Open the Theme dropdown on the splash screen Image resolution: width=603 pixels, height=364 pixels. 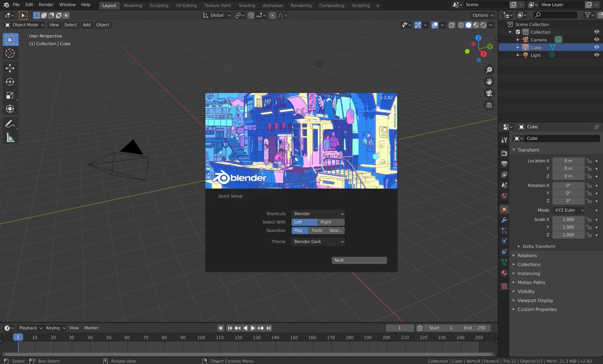click(318, 241)
